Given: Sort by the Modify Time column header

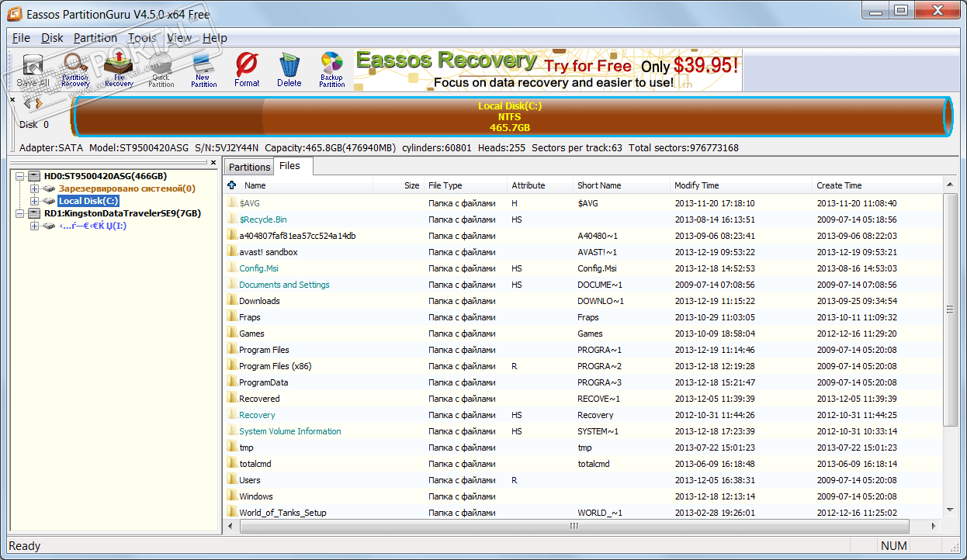Looking at the screenshot, I should tap(740, 185).
